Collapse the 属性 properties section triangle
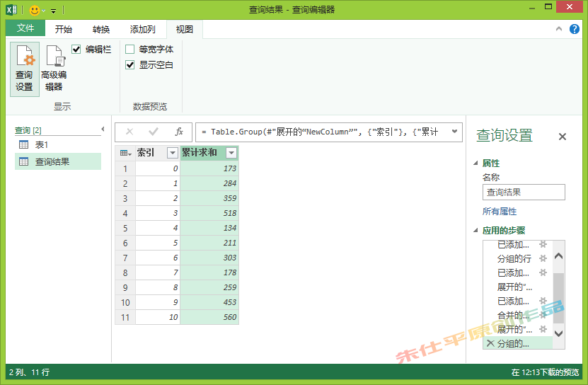Screen dimensions: 588x385 click(476, 163)
